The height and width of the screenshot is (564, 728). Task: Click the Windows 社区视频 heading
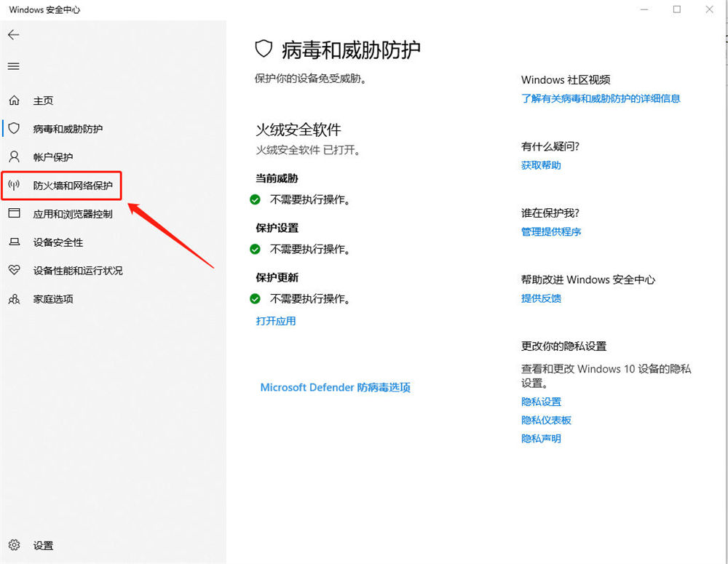(x=566, y=80)
